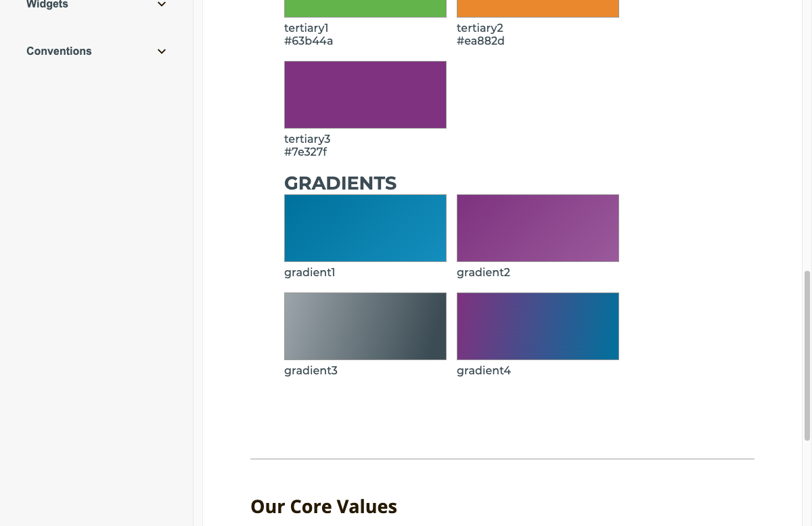
Task: Click the chevron next to Conventions
Action: point(161,51)
